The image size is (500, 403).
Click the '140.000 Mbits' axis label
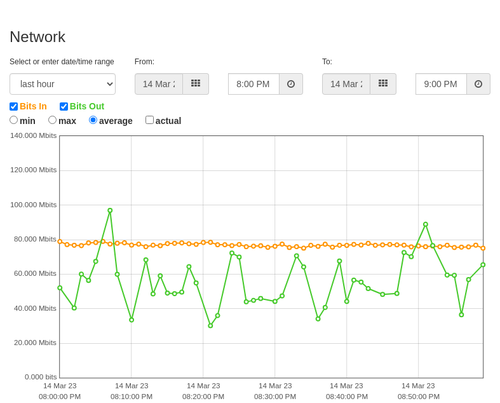point(33,135)
